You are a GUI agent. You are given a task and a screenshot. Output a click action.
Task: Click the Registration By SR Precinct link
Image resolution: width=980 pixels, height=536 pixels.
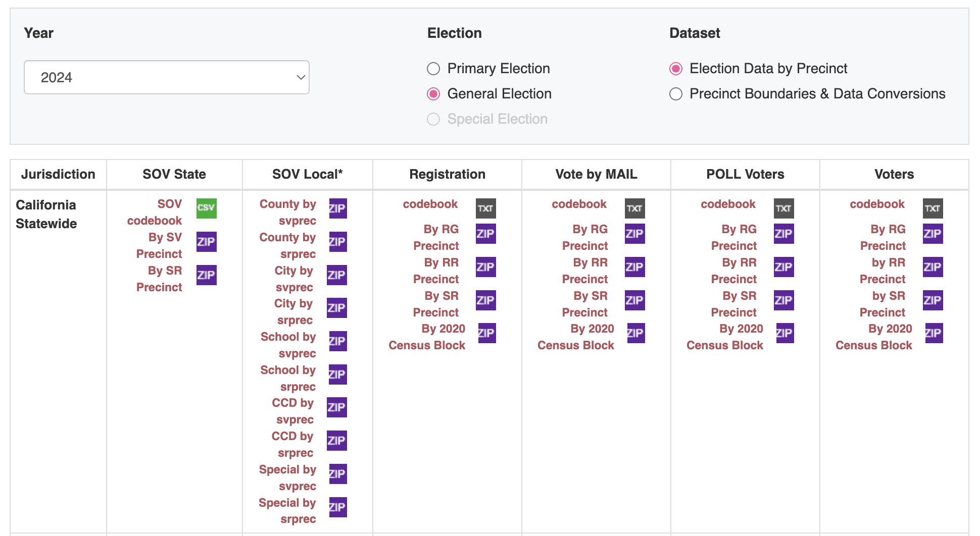[x=436, y=304]
